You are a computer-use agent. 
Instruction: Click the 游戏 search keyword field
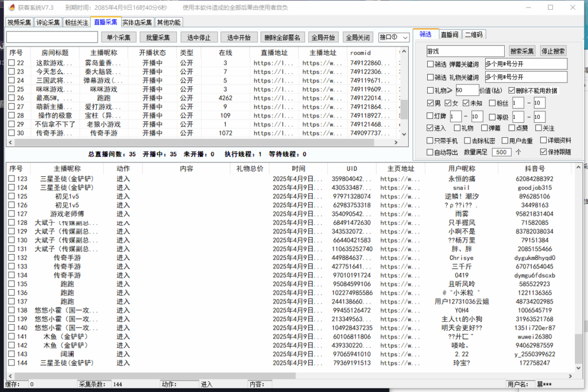click(x=465, y=51)
